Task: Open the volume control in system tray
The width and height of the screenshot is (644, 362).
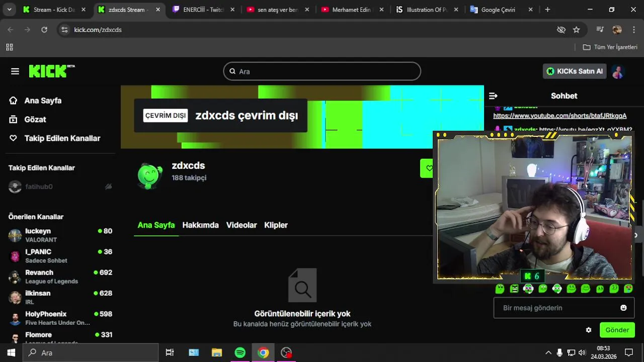Action: [x=582, y=352]
